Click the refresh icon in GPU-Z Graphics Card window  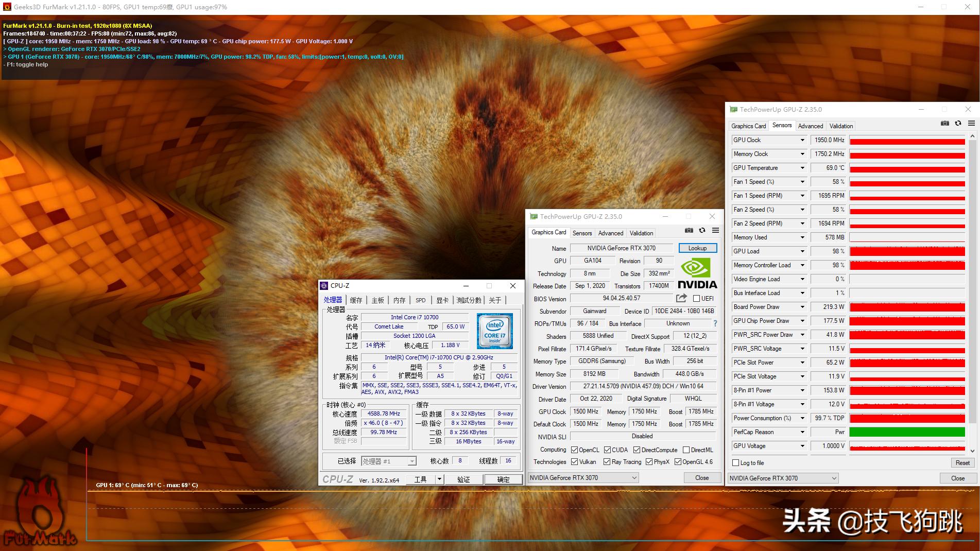pyautogui.click(x=702, y=231)
